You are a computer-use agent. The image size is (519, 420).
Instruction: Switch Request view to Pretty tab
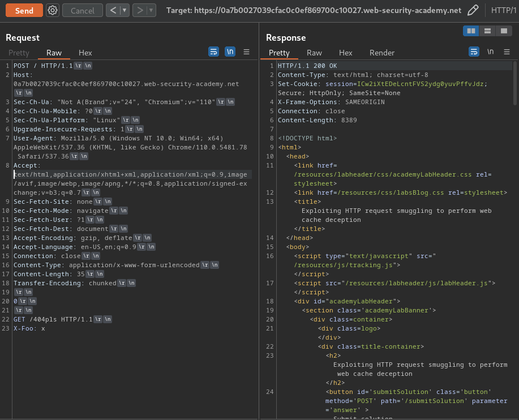(x=19, y=53)
